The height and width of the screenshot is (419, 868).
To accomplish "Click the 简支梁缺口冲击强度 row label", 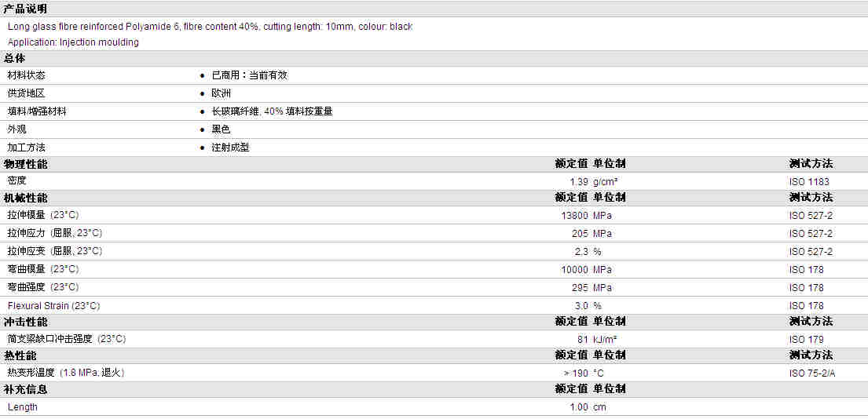I will click(x=67, y=339).
